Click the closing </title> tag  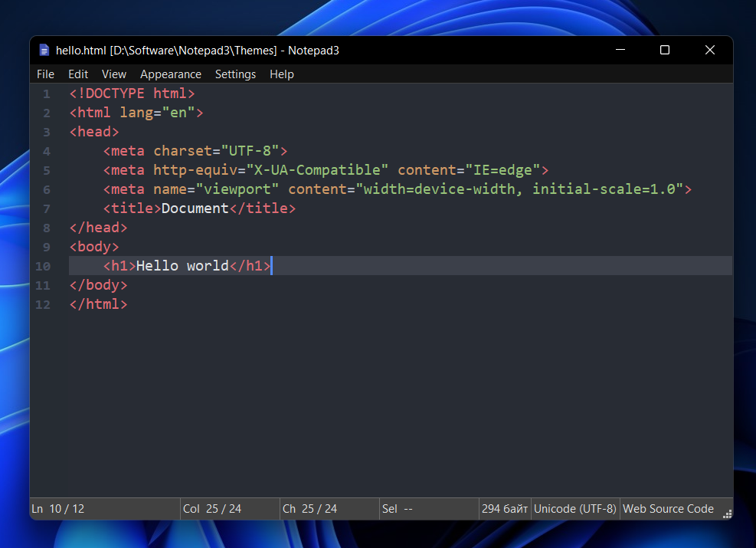coord(263,208)
